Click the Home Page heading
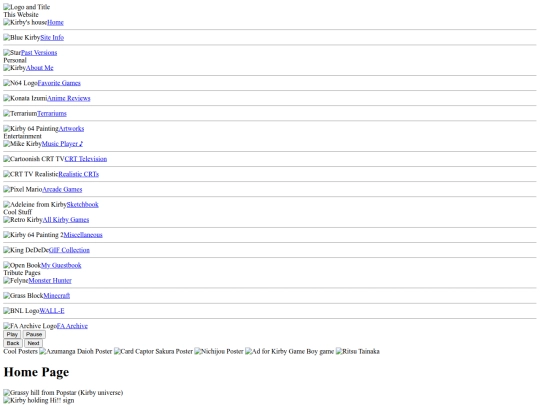 pyautogui.click(x=36, y=372)
